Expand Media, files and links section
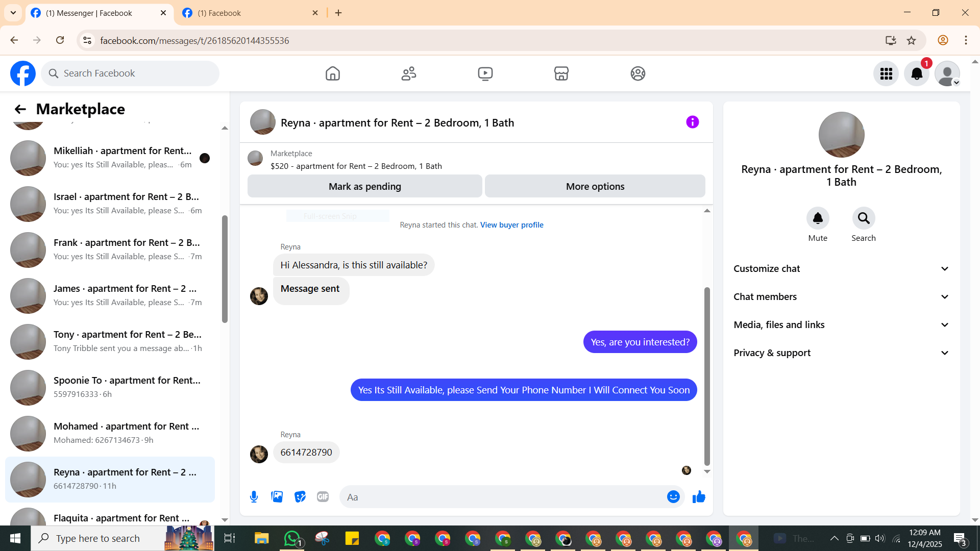This screenshot has width=980, height=551. (x=841, y=325)
